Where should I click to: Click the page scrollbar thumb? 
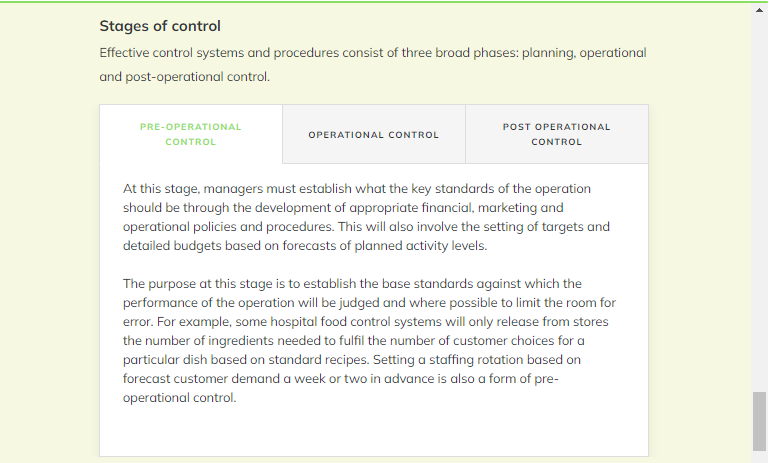click(760, 421)
